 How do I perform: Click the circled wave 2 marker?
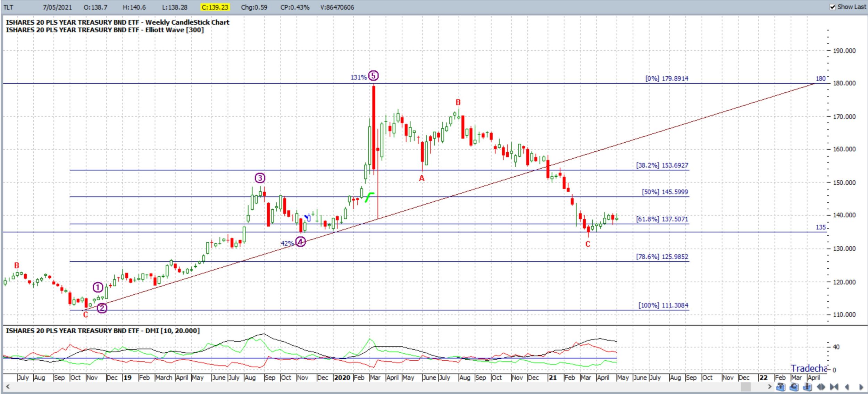point(102,308)
